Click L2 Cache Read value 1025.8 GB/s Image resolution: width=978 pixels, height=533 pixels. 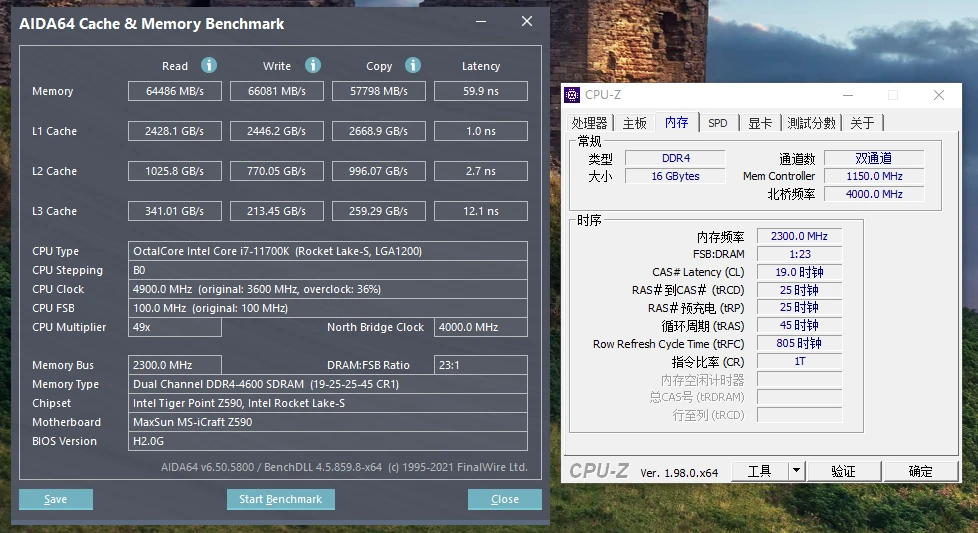pyautogui.click(x=175, y=171)
